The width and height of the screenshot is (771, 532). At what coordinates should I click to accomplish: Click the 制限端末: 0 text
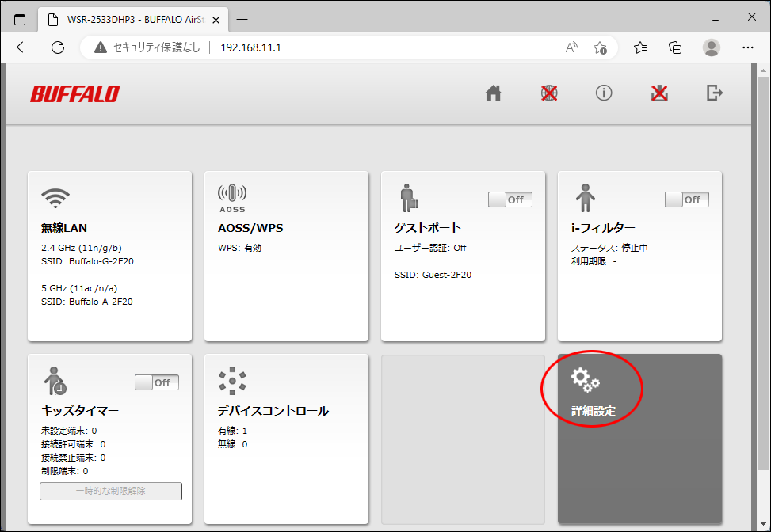coord(65,471)
